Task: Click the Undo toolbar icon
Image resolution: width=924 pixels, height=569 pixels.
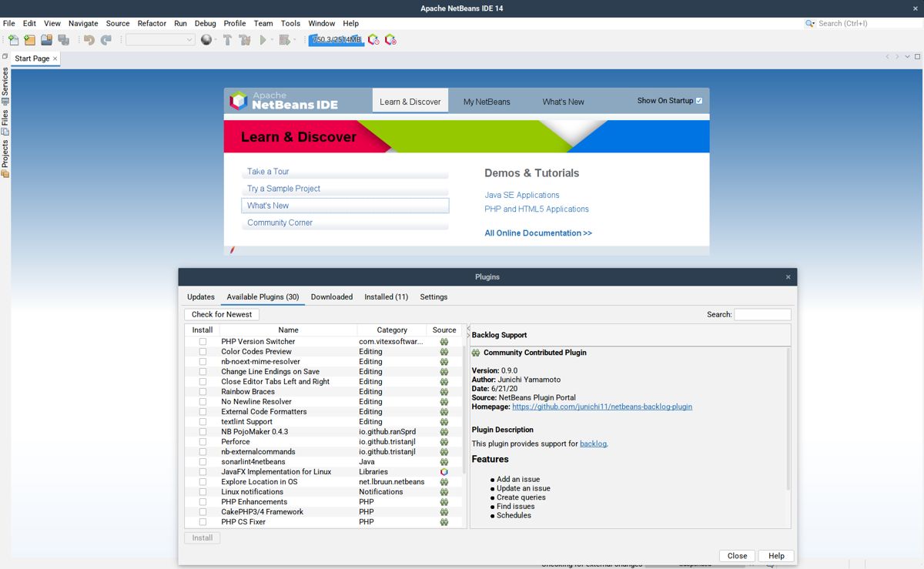Action: coord(89,40)
